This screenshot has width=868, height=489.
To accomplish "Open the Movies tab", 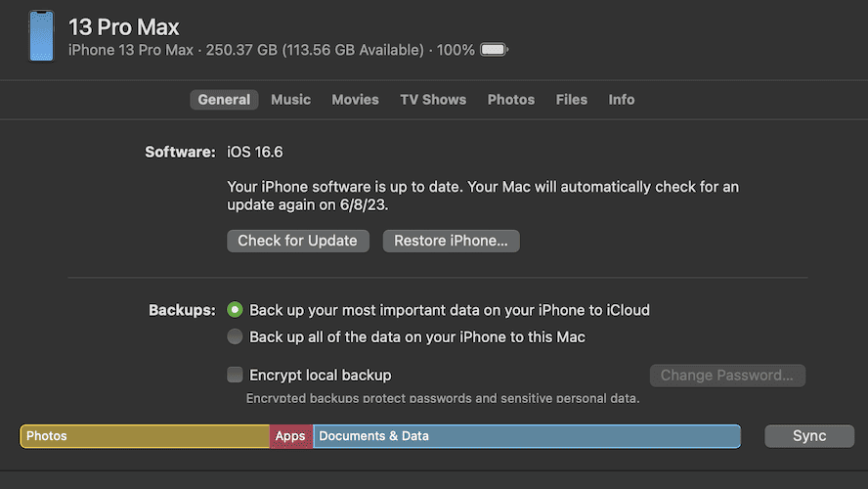I will point(355,100).
